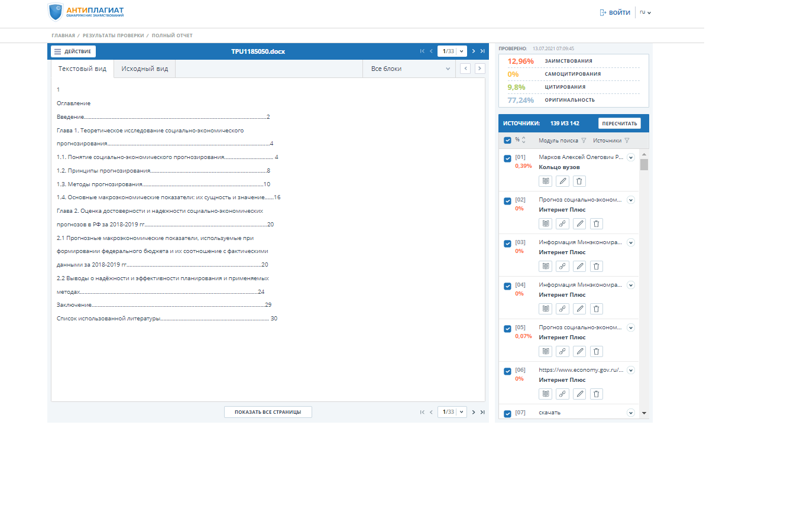
Task: Go to the next page in the top pager
Action: click(474, 51)
